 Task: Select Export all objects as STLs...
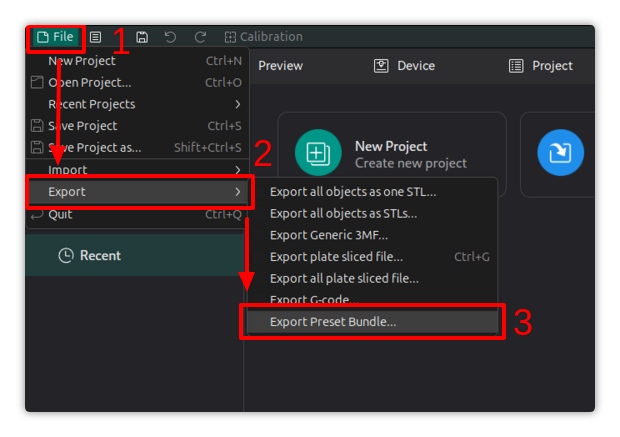tap(372, 214)
